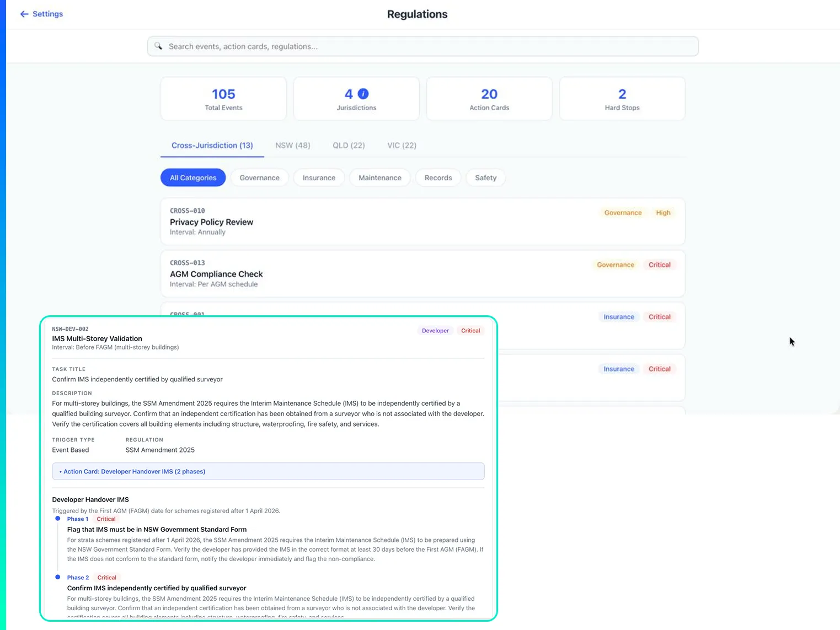Switch to the VIC (22) tab
The width and height of the screenshot is (840, 630).
402,146
